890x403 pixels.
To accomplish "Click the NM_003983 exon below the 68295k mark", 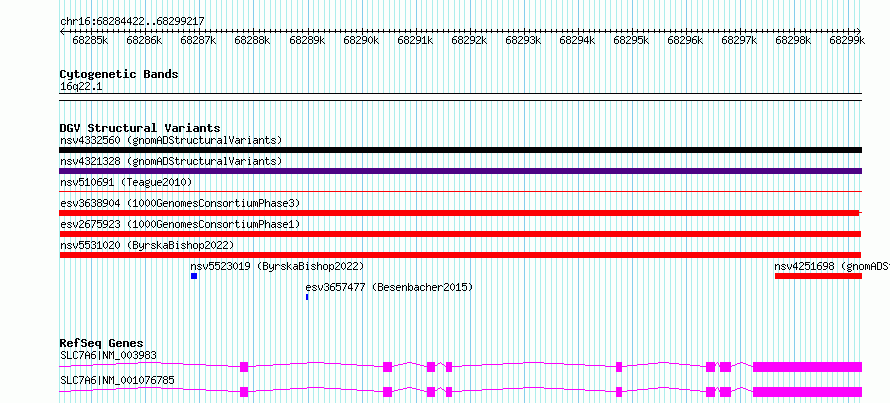I will coord(619,367).
